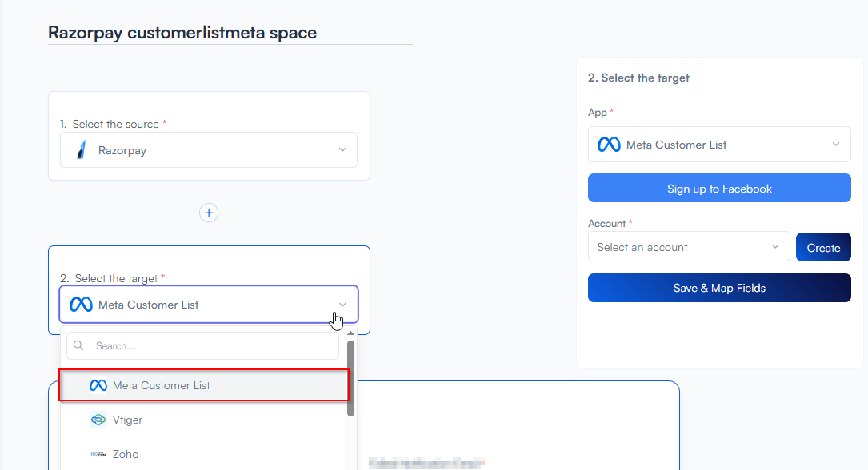Expand the source dropdown chevron next to Razorpay
Screen dimensions: 868x470
pyautogui.click(x=342, y=150)
